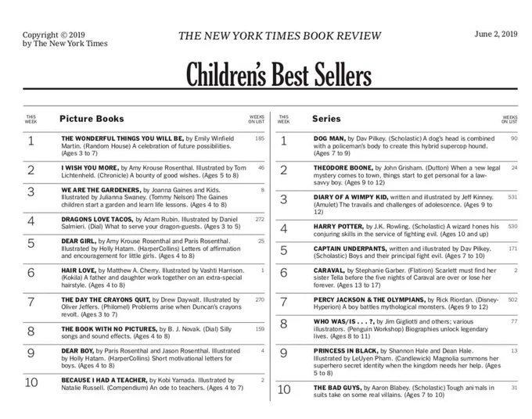The height and width of the screenshot is (419, 532).
Task: Click The Day the Crayons Quit title
Action: (106, 299)
